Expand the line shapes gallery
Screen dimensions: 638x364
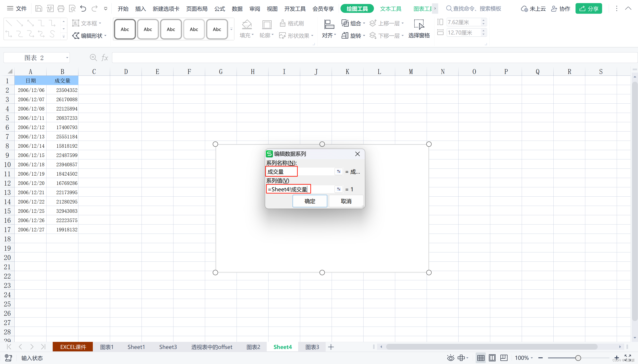[x=64, y=37]
